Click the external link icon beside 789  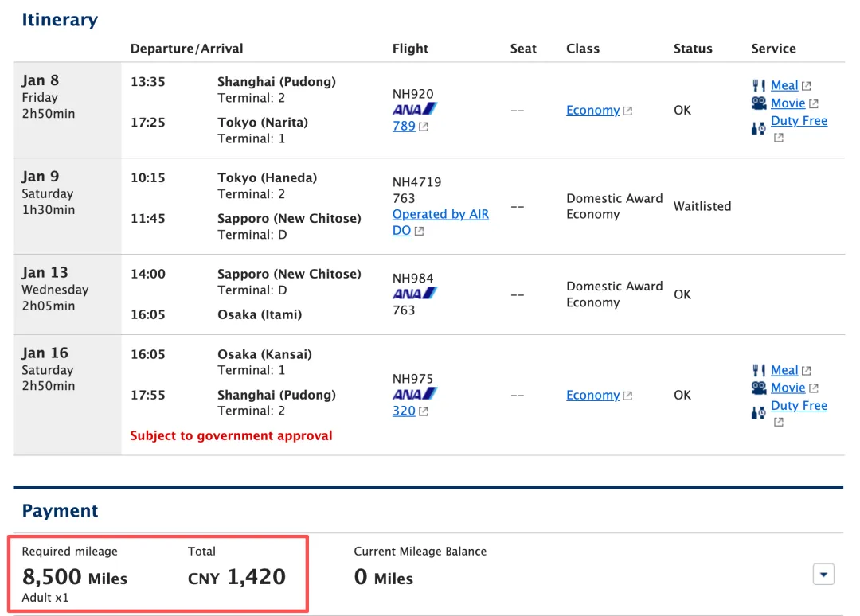424,127
